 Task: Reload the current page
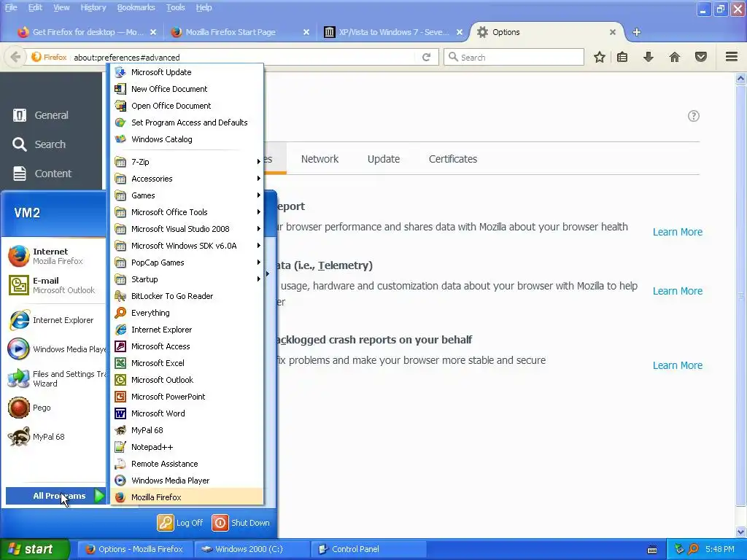click(x=426, y=57)
